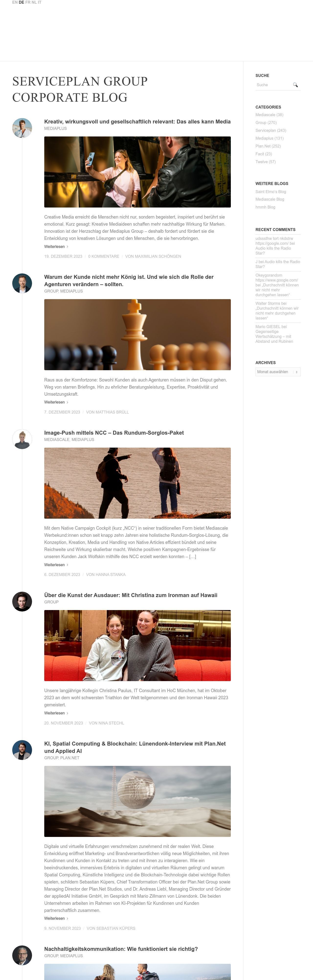Image resolution: width=313 pixels, height=980 pixels.
Task: Open the Mediascale (38) category
Action: [x=269, y=115]
